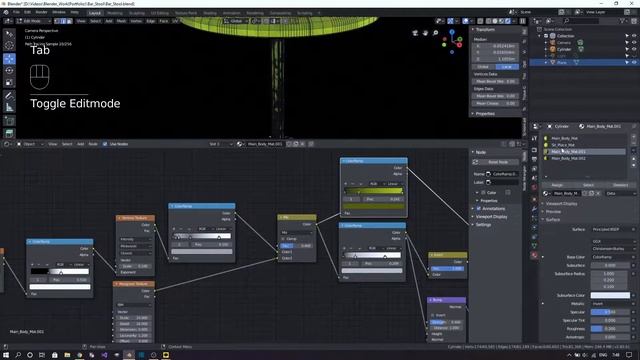Enable vertex select mode
This screenshot has width=640, height=360.
point(57,21)
